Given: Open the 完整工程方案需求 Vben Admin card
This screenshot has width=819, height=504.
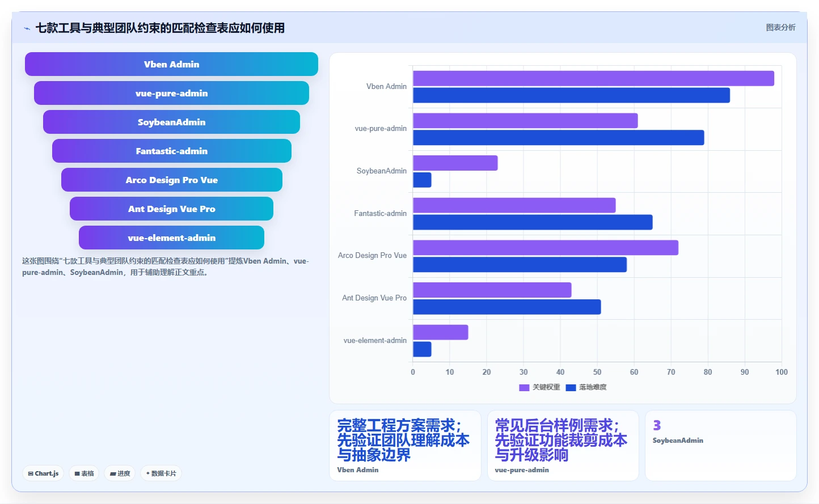Looking at the screenshot, I should (405, 446).
